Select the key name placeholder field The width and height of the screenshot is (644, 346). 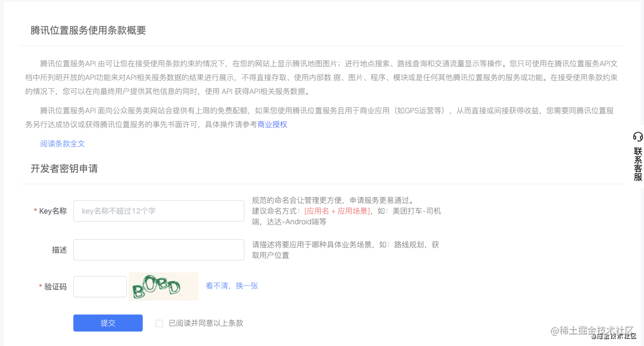point(158,211)
